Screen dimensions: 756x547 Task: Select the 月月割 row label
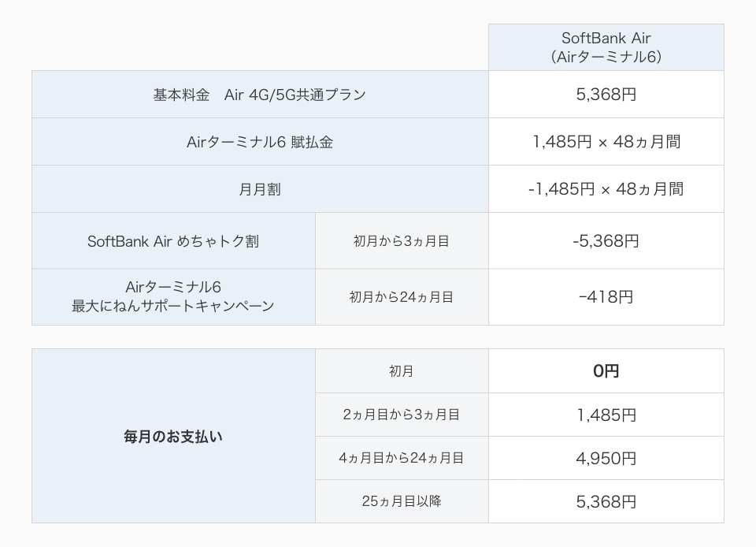pos(260,189)
